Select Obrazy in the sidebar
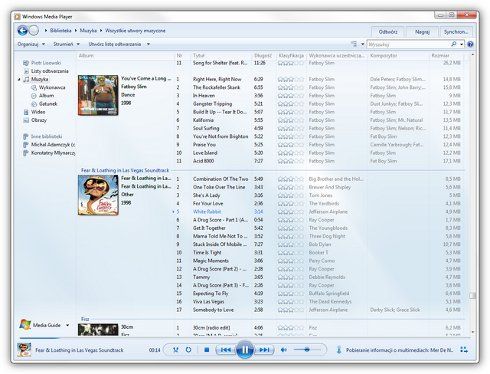The width and height of the screenshot is (490, 374). click(x=39, y=120)
